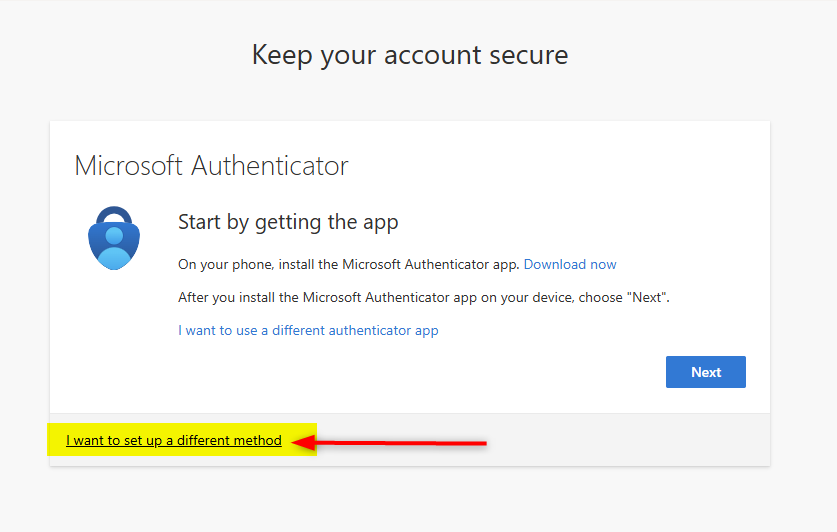Open the Download now link

click(570, 265)
